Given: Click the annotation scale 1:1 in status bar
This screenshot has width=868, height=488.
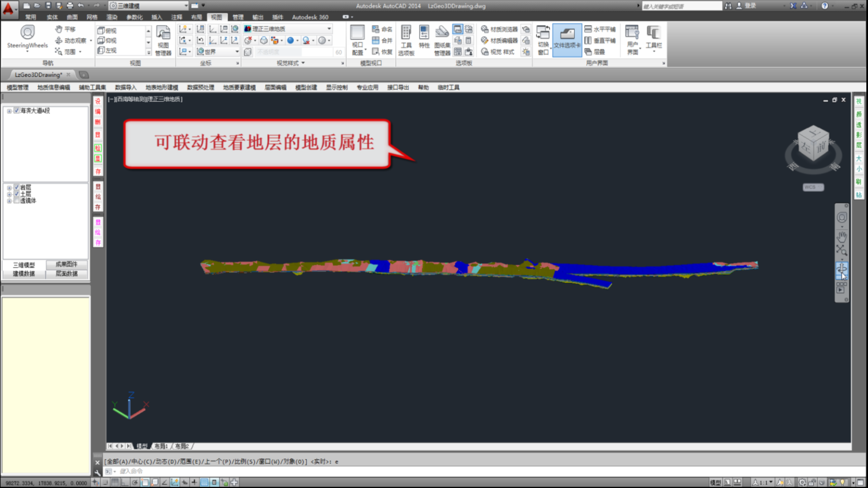Looking at the screenshot, I should [763, 483].
